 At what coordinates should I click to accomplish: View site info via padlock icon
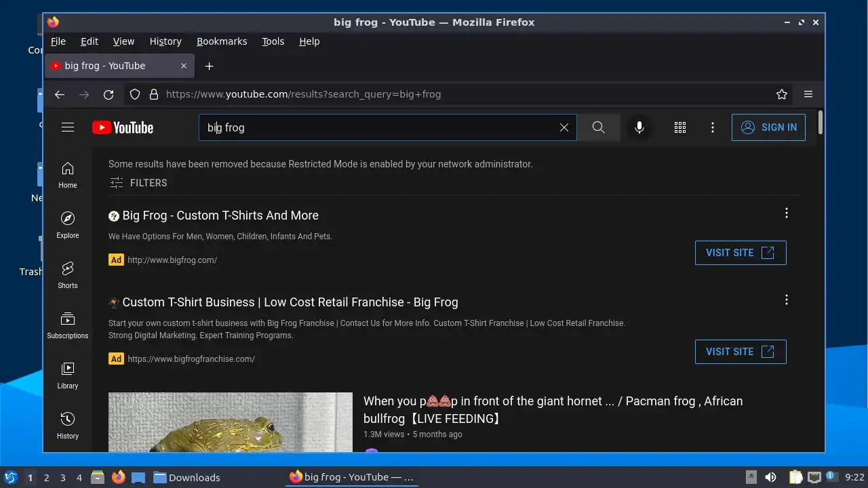(154, 94)
